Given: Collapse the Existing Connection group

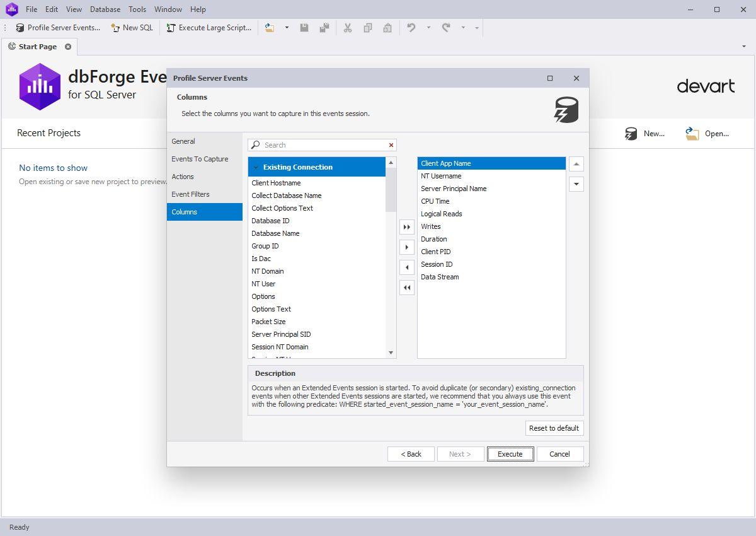Looking at the screenshot, I should click(x=256, y=168).
